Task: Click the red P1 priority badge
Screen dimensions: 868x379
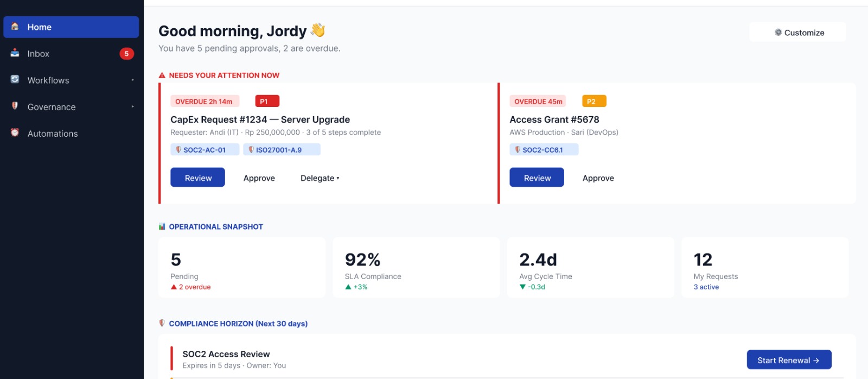Action: point(267,102)
